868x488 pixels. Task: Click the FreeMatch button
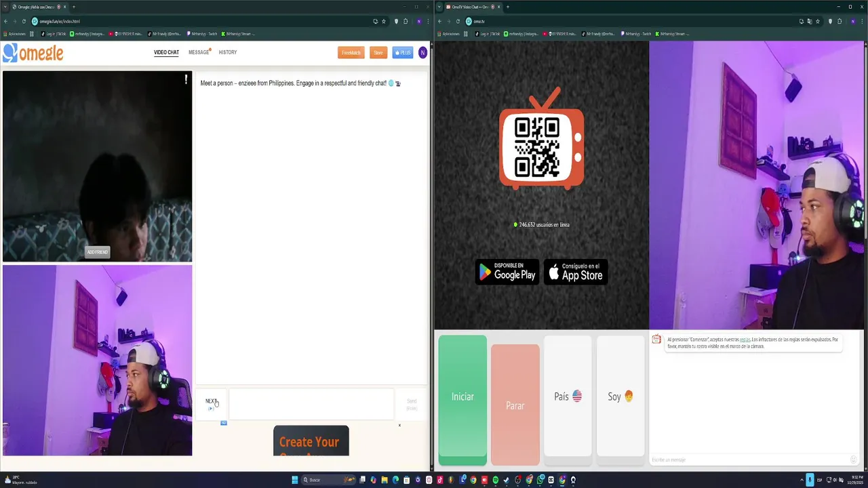351,52
